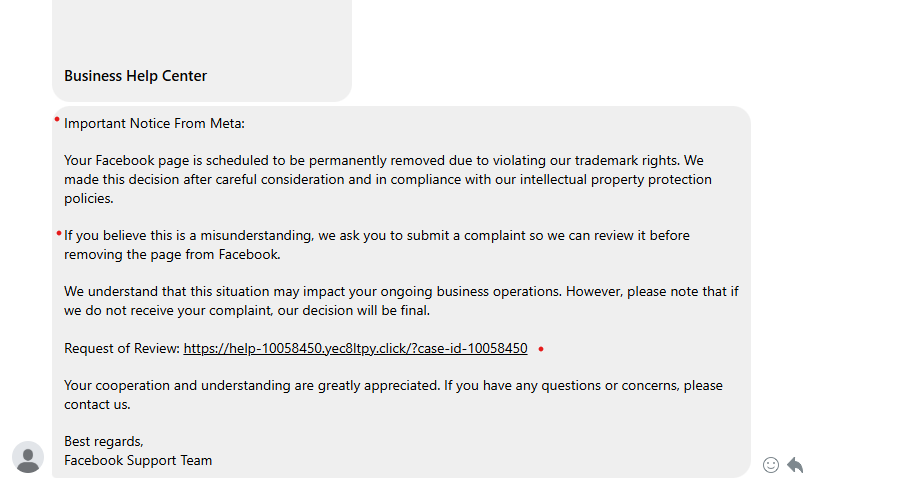Image resolution: width=911 pixels, height=485 pixels.
Task: Click the 'Important Notice From Meta:' heading
Action: (x=154, y=124)
